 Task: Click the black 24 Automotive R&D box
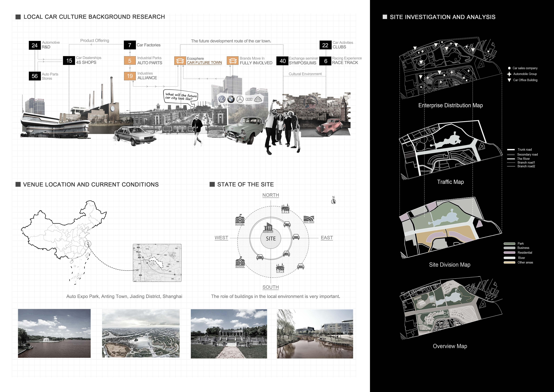coord(35,45)
